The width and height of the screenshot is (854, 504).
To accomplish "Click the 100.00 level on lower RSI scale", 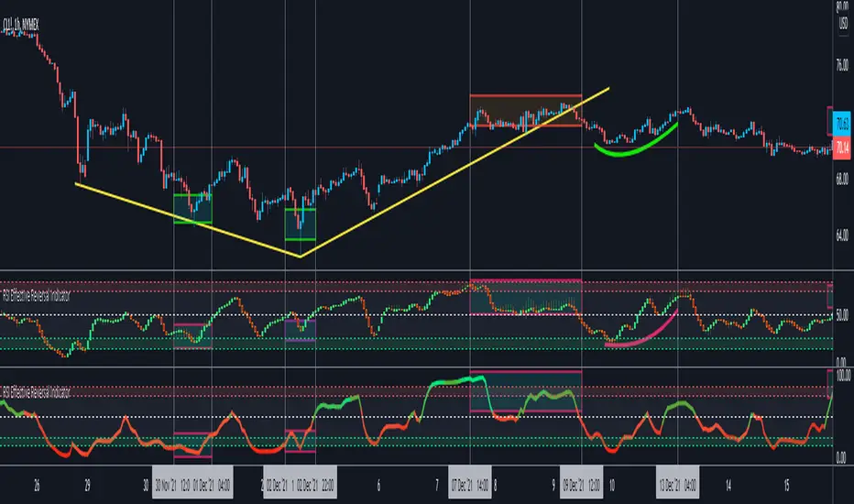I will tap(843, 376).
